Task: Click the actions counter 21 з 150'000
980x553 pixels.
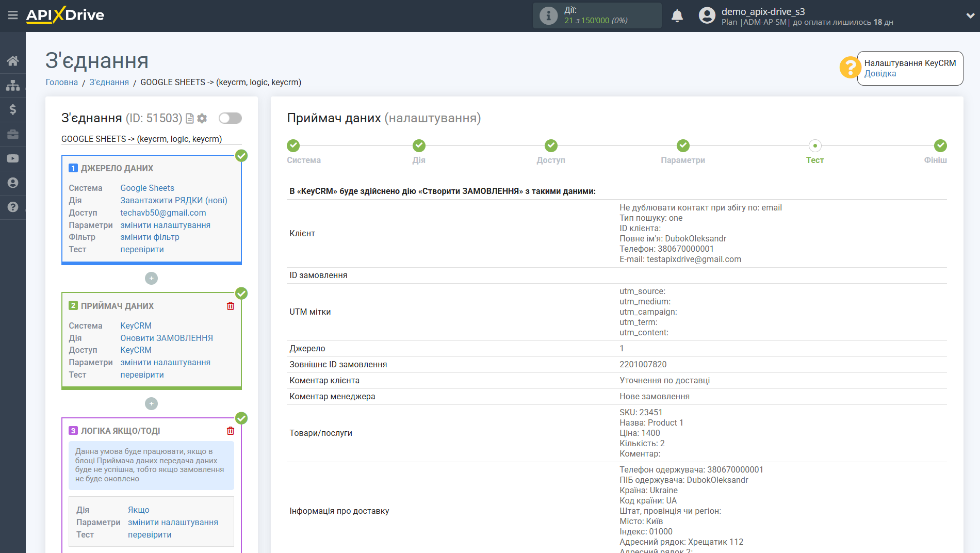Action: [596, 21]
